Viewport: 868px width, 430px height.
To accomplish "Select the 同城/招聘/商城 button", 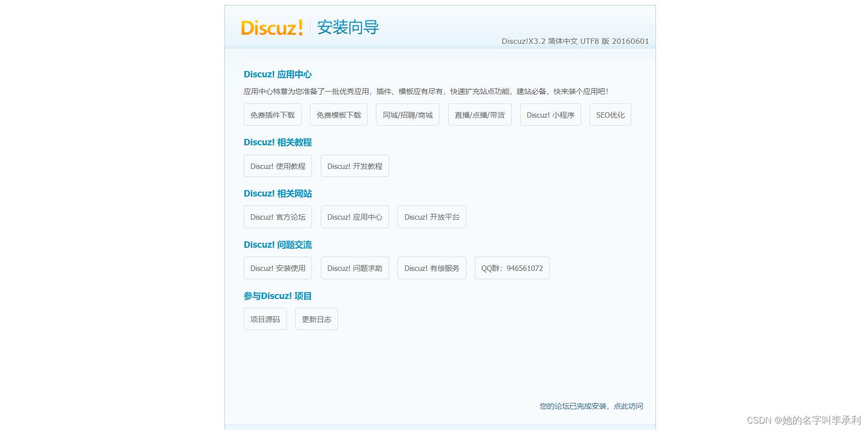I will 407,115.
